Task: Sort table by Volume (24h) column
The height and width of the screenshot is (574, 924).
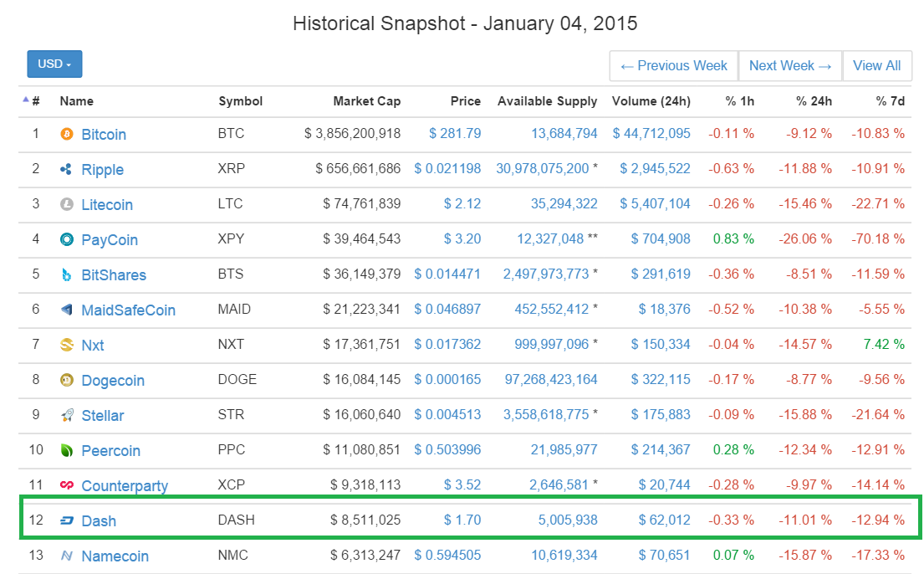Action: click(x=651, y=101)
